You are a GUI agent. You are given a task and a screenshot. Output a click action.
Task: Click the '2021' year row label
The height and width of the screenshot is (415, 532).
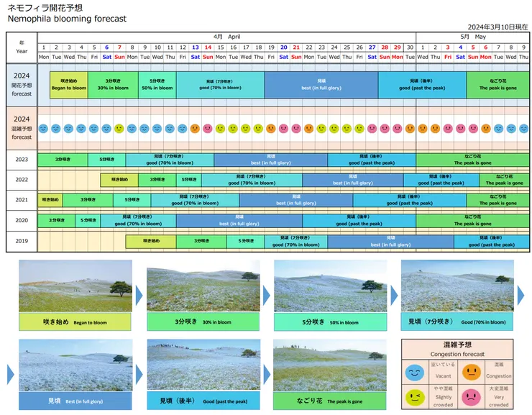click(22, 200)
